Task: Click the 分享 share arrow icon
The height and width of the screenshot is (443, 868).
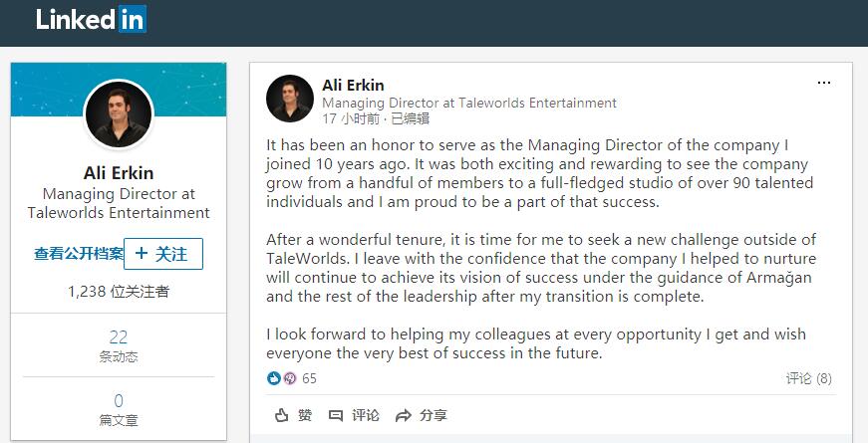Action: pos(404,415)
